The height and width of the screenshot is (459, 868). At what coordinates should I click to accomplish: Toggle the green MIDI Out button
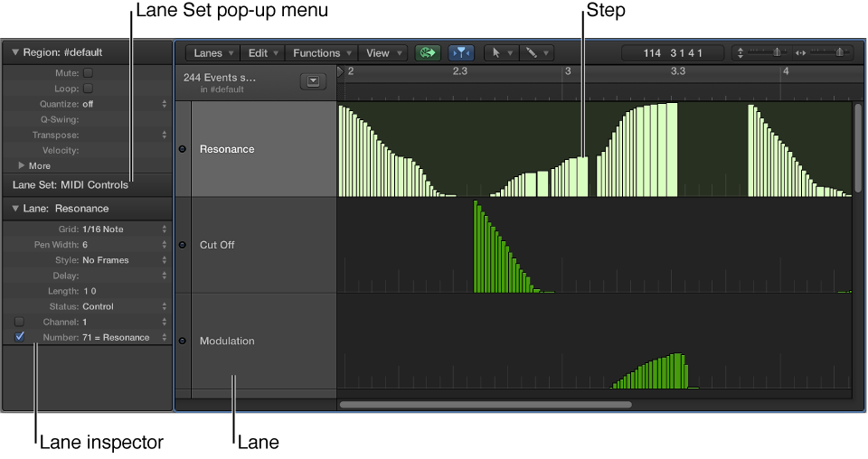pos(428,53)
